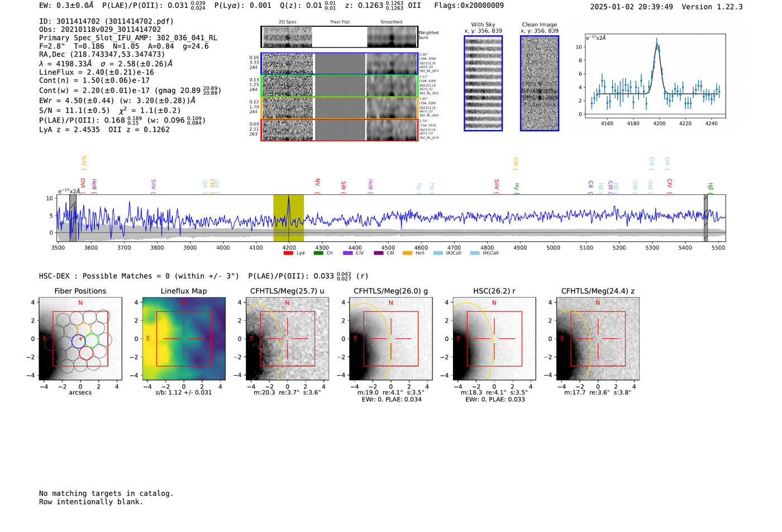
Task: Click the hatched gray band near 5460
Action: click(x=705, y=218)
